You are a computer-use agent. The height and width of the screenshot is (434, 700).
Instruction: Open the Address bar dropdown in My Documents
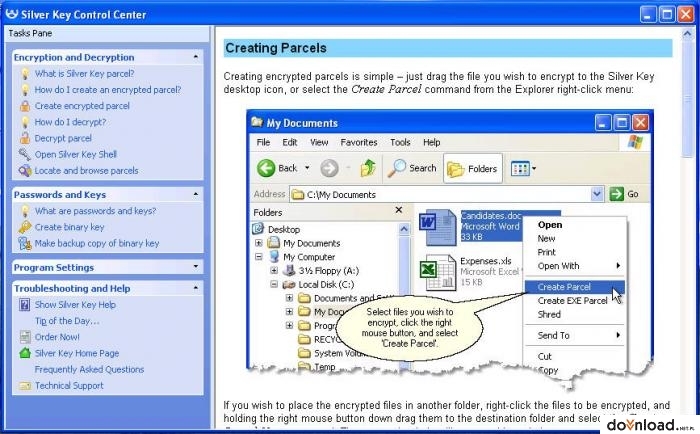coord(597,194)
